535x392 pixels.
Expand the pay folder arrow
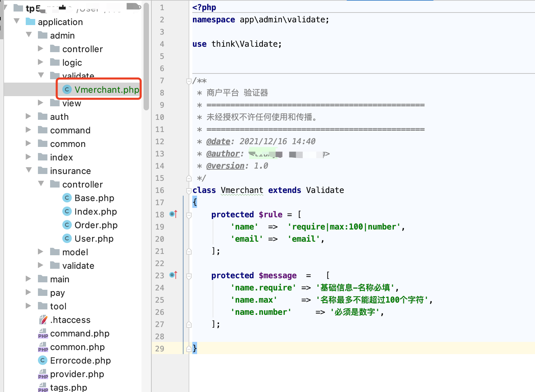[x=28, y=292]
